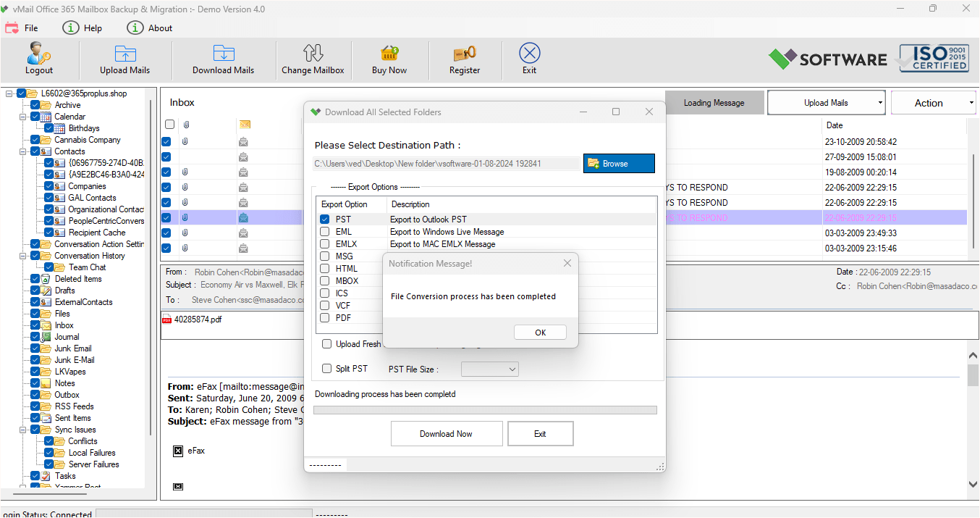Close the Notification Message dialog
The width and height of the screenshot is (980, 518).
coord(567,264)
